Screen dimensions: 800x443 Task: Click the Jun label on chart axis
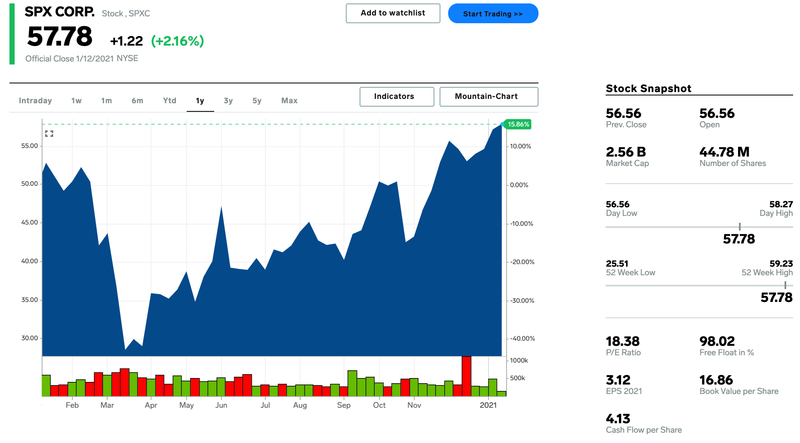221,405
